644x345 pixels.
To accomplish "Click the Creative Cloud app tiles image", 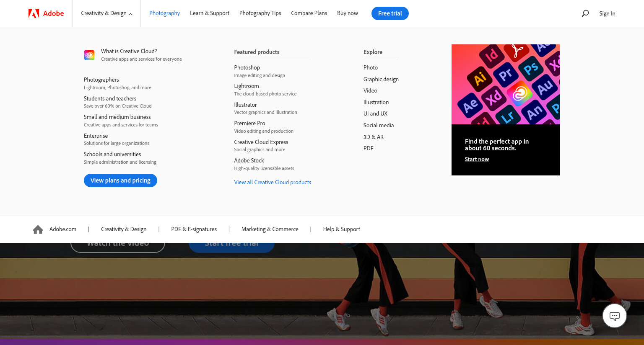I will pos(506,84).
